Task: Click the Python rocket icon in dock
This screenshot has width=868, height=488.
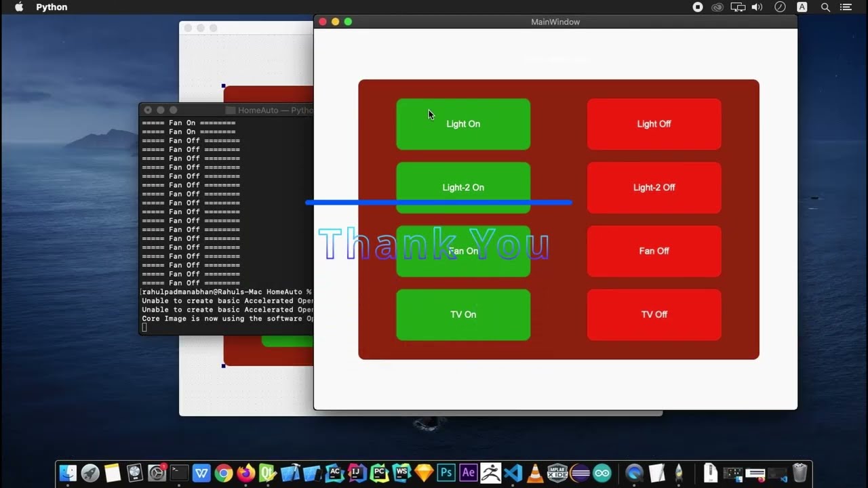Action: click(679, 472)
